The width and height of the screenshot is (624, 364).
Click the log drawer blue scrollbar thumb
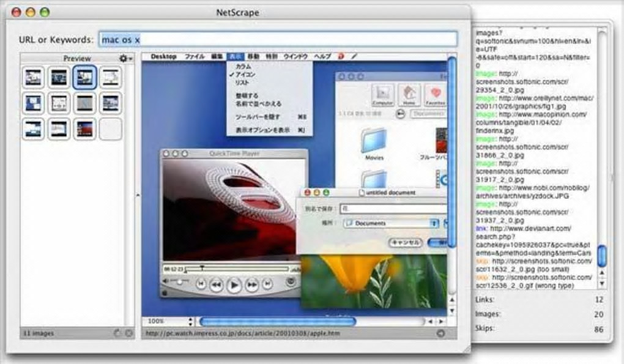pyautogui.click(x=602, y=256)
